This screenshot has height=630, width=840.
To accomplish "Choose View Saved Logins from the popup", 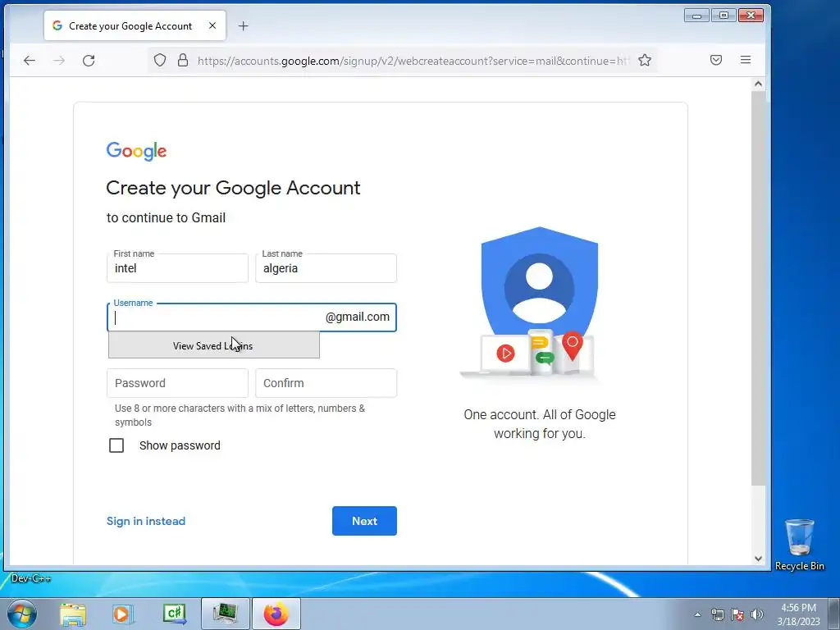I will pyautogui.click(x=214, y=345).
